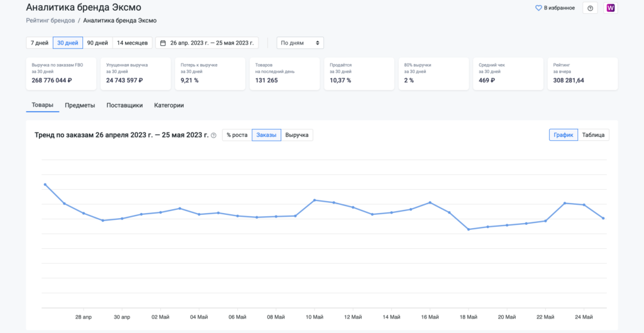644x333 pixels.
Task: Click the Рейтинг за вчера card
Action: point(583,74)
